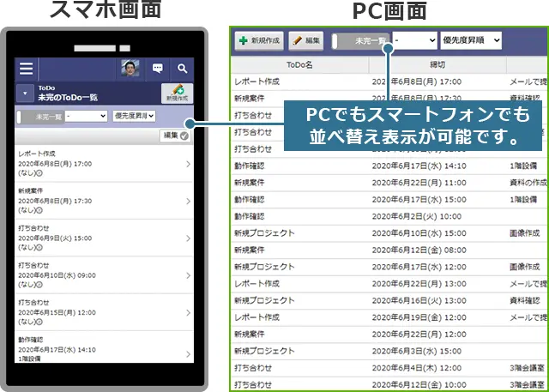Expand the ToDo title dropdown arrow on phone

[x=25, y=93]
